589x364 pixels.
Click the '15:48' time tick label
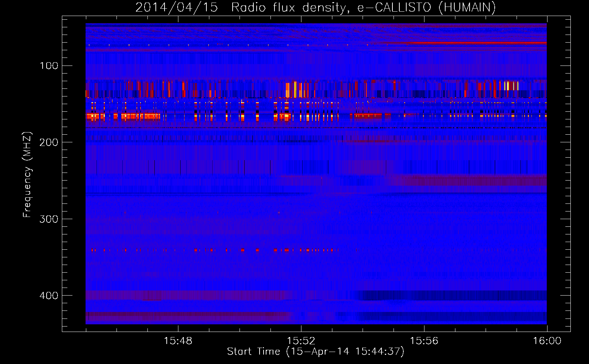click(x=178, y=341)
